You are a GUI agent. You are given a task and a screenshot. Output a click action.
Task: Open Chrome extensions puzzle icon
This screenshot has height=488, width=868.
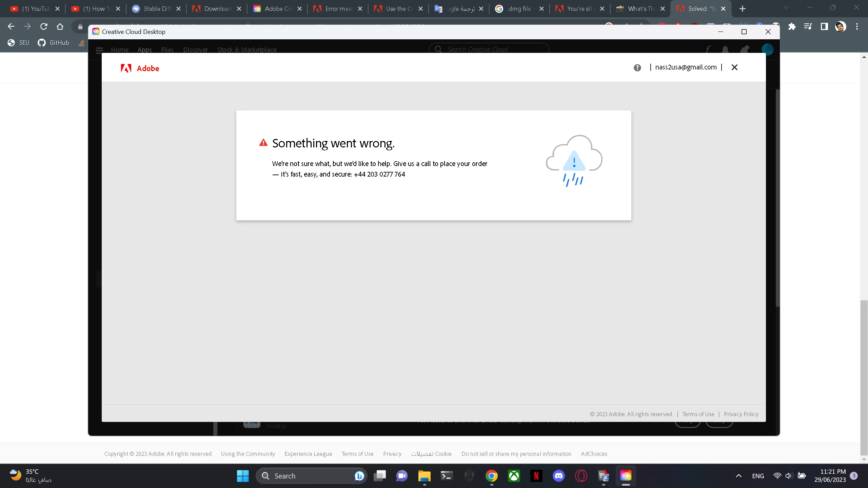click(792, 26)
